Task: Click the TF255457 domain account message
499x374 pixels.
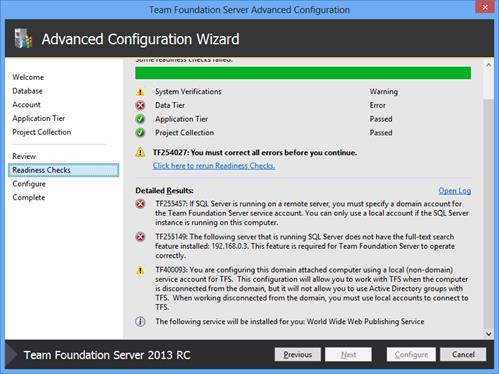Action: pos(312,213)
